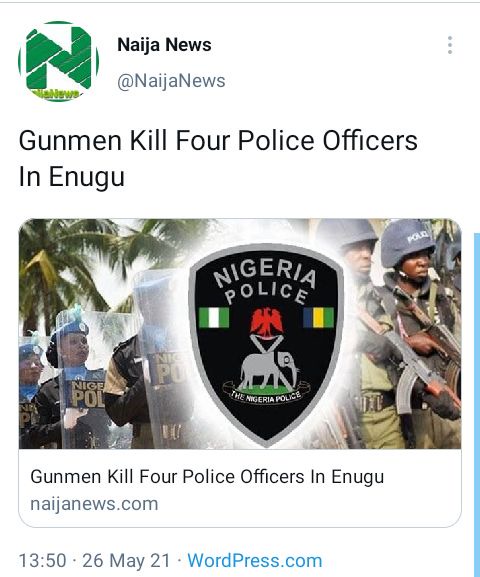480x577 pixels.
Task: Select the tweet headline text about Enugu
Action: [x=218, y=158]
